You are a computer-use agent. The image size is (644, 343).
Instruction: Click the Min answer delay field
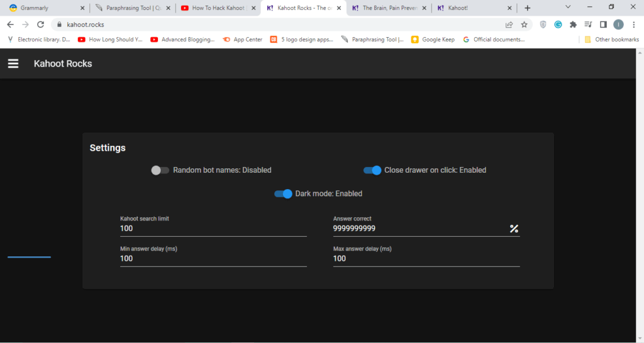(213, 258)
